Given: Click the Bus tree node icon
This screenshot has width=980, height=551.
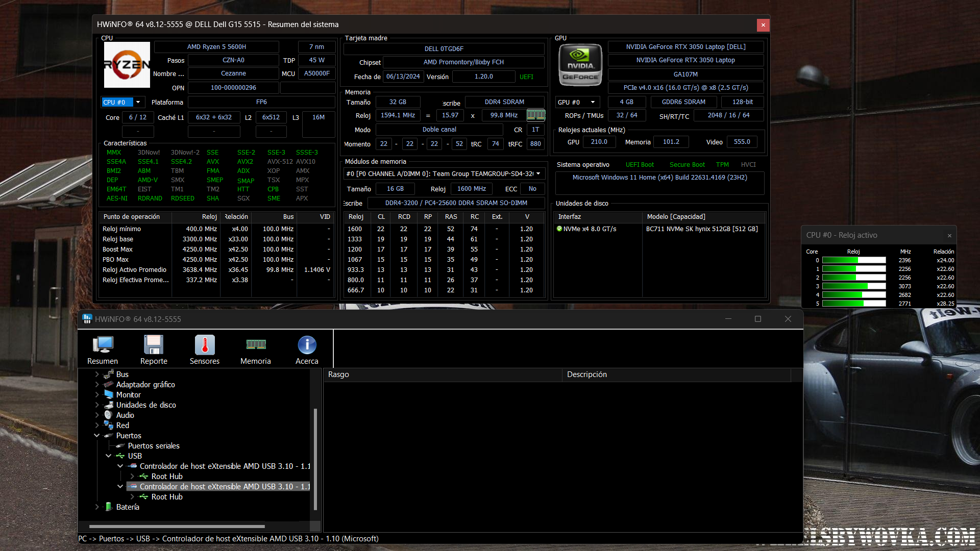Looking at the screenshot, I should click(x=109, y=374).
